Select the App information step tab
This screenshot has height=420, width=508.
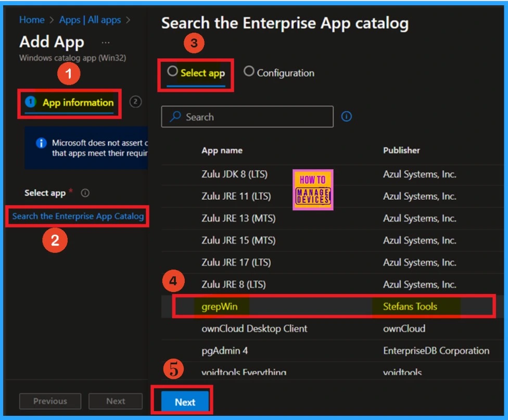(69, 103)
